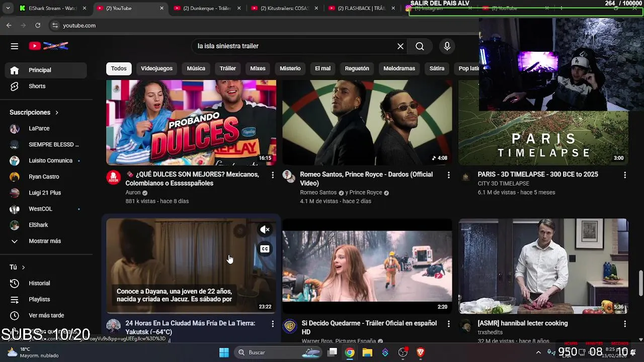Expand Mostrar más subscriptions
644x362 pixels.
click(x=46, y=241)
